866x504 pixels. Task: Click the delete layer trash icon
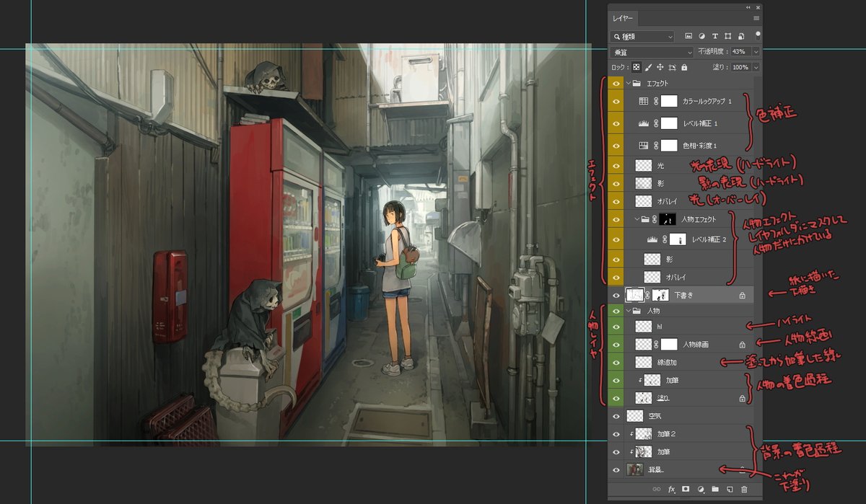click(x=744, y=489)
